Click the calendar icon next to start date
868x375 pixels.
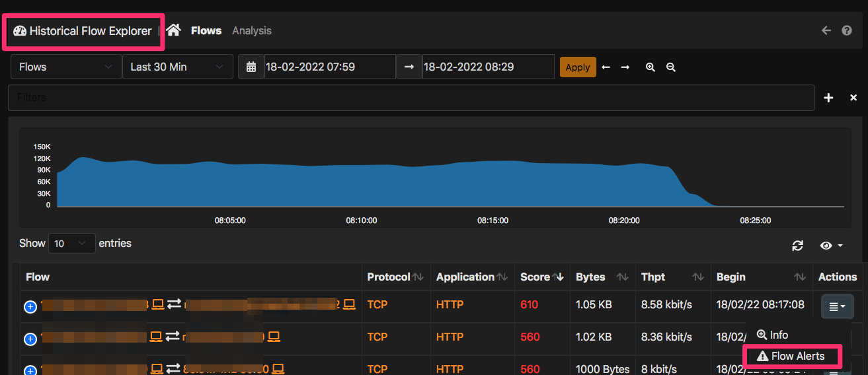[251, 67]
